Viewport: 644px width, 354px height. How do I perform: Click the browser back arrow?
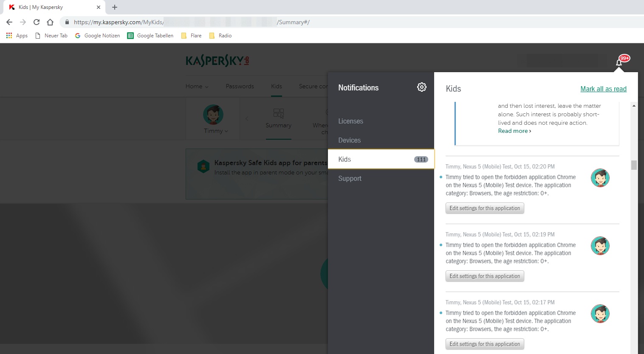tap(9, 22)
